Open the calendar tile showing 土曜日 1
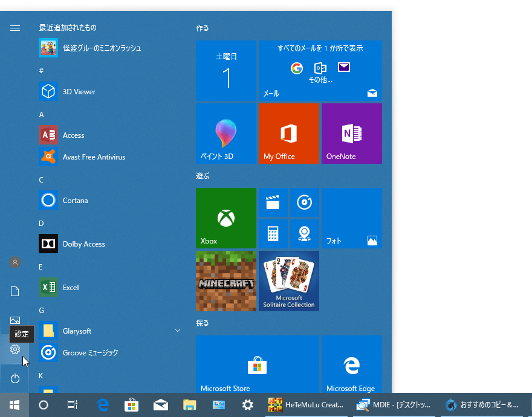Viewport: 532px width, 417px height. (x=226, y=71)
